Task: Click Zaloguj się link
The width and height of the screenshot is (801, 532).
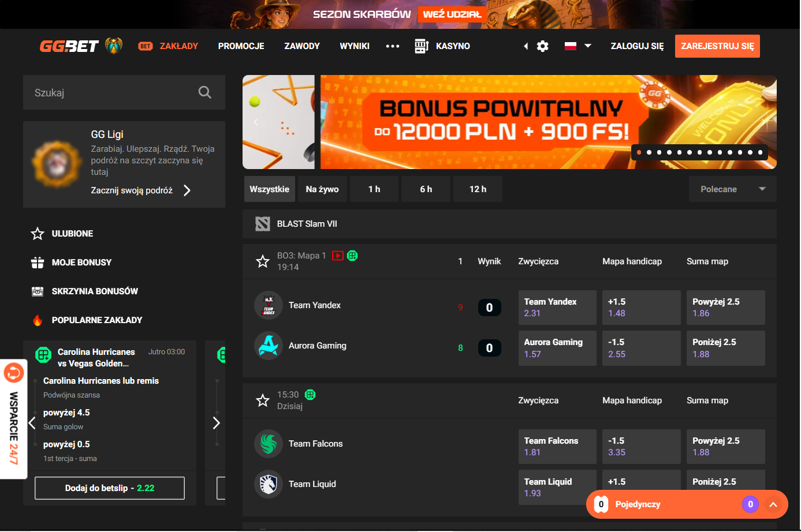Action: click(637, 46)
